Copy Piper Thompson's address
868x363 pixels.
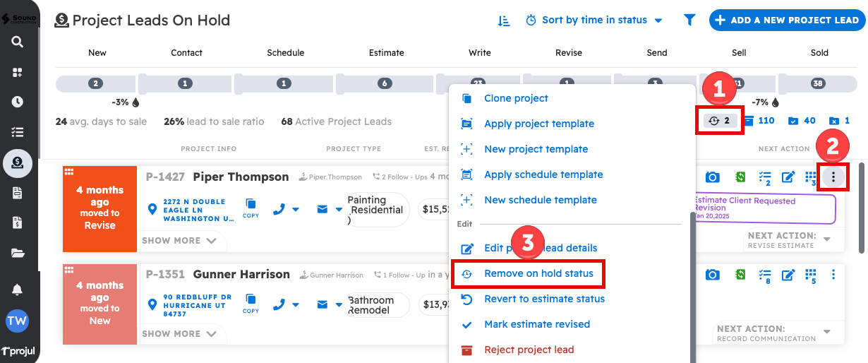point(251,208)
